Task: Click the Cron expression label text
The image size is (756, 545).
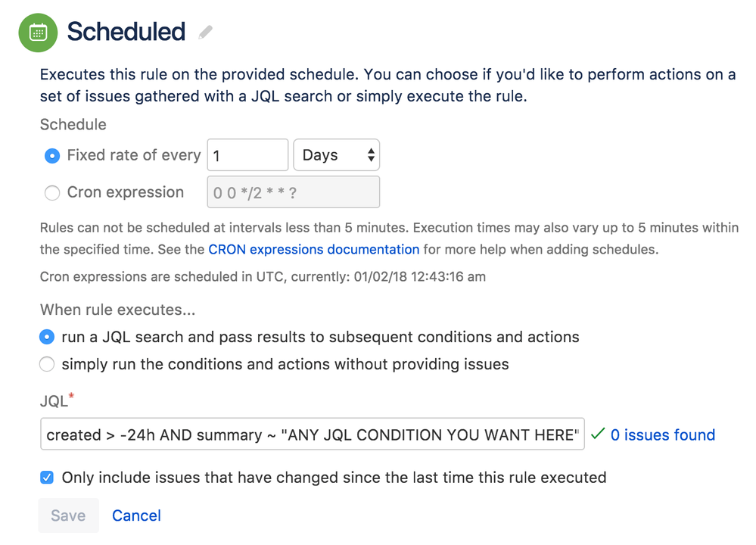Action: point(125,192)
